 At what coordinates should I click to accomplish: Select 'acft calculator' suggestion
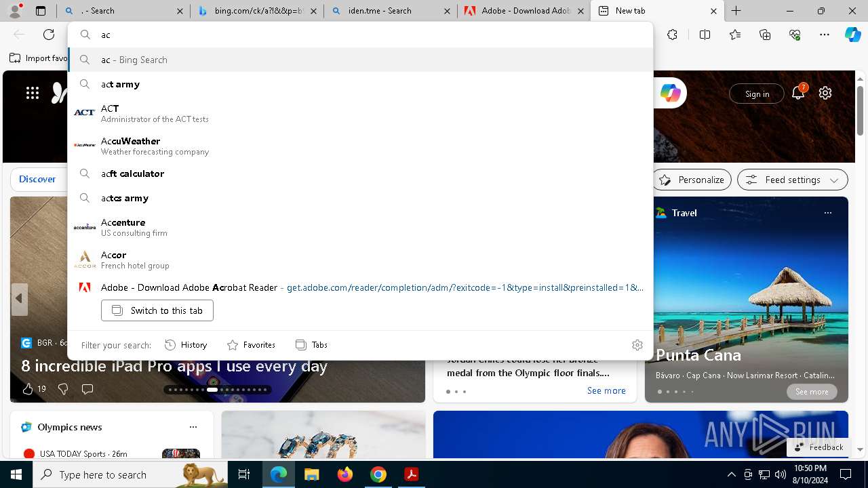(x=361, y=174)
